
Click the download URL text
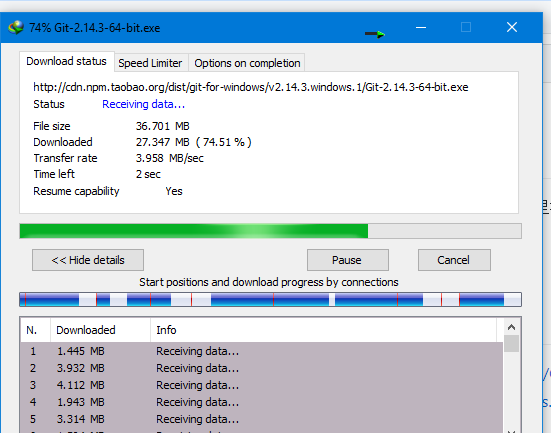click(251, 87)
